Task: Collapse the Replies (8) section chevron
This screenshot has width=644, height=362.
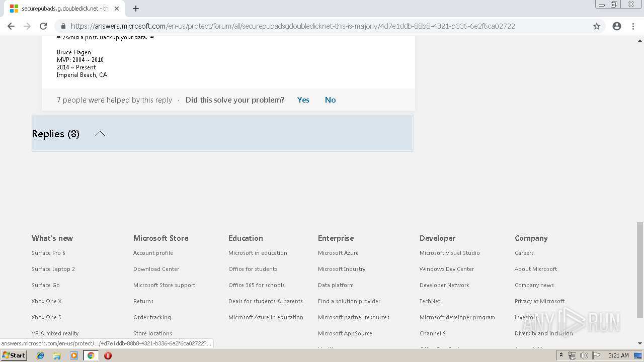Action: pyautogui.click(x=100, y=134)
